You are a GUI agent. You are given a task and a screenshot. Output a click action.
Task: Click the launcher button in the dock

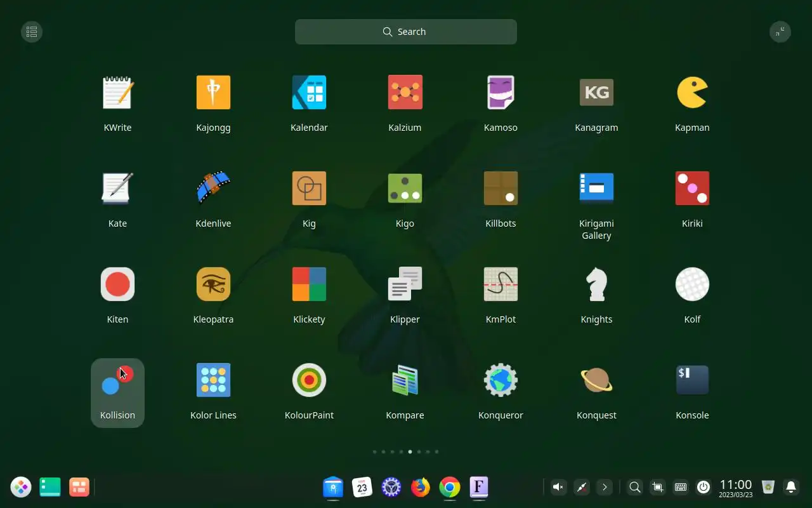21,487
